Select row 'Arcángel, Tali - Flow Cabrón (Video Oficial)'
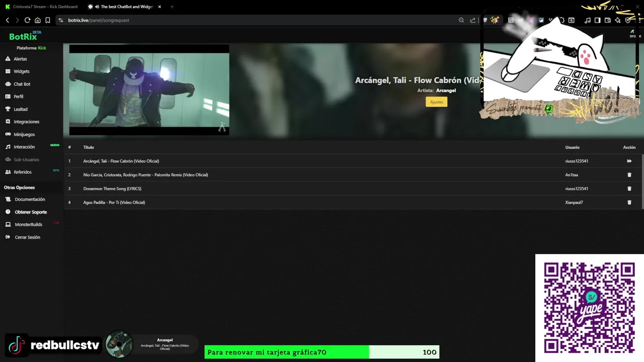The height and width of the screenshot is (362, 644). tap(353, 161)
